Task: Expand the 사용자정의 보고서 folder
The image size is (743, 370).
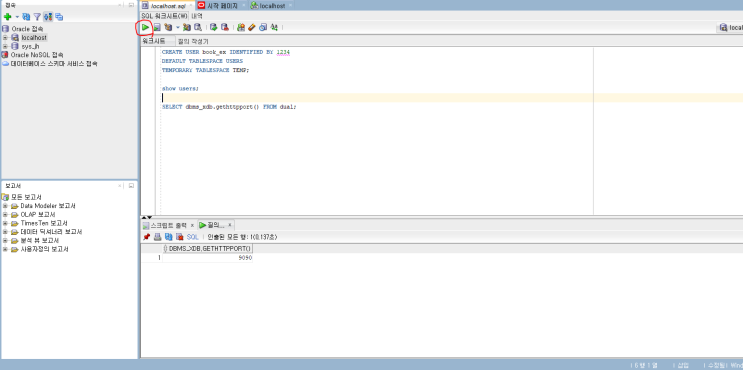Action: [5, 249]
